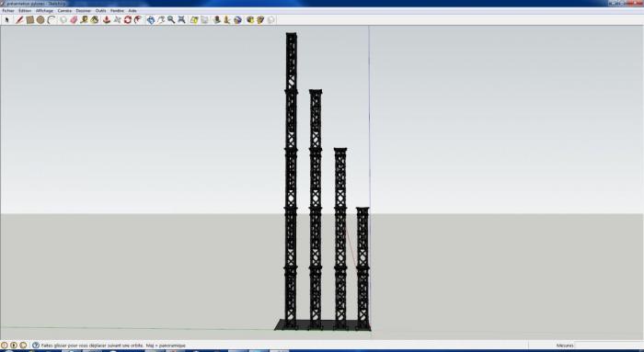The width and height of the screenshot is (644, 352).
Task: Pick the Line pencil tool
Action: (x=19, y=19)
